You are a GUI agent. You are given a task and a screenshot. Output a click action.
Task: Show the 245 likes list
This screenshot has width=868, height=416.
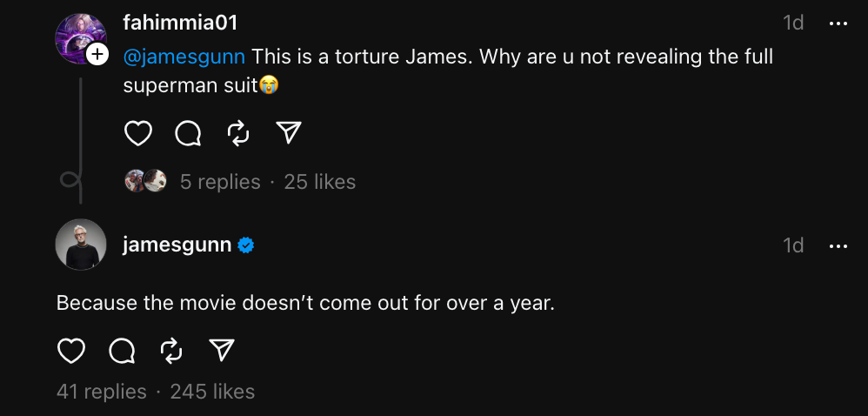pyautogui.click(x=213, y=392)
